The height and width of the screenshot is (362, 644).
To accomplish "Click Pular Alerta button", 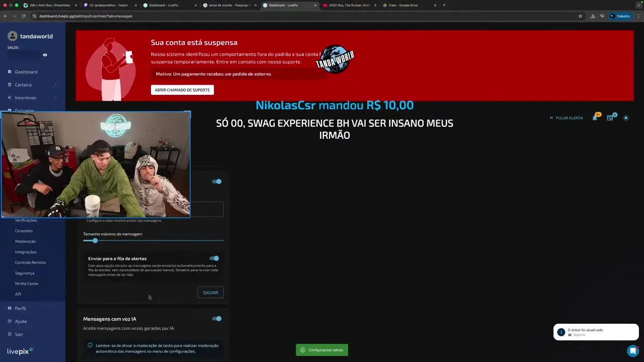I will click(567, 118).
